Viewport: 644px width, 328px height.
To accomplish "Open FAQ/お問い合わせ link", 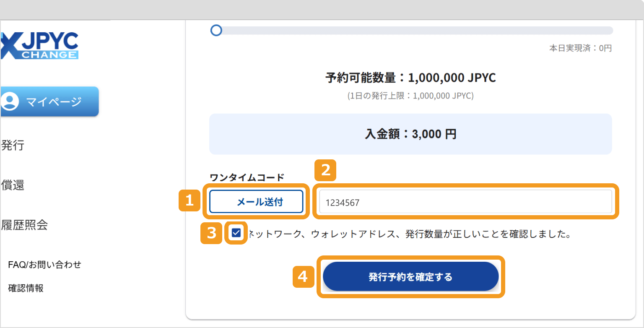I will pyautogui.click(x=44, y=264).
